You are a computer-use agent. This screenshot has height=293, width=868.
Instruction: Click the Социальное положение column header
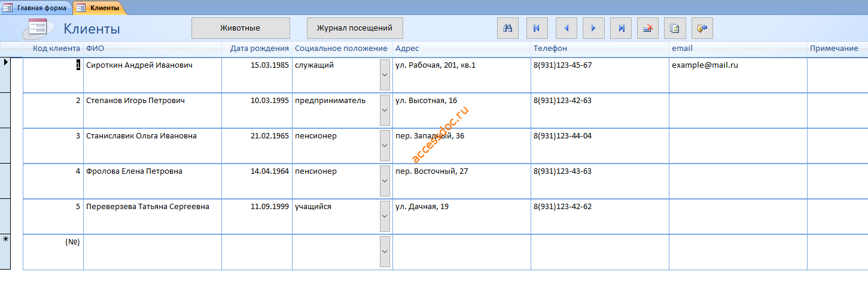coord(341,49)
